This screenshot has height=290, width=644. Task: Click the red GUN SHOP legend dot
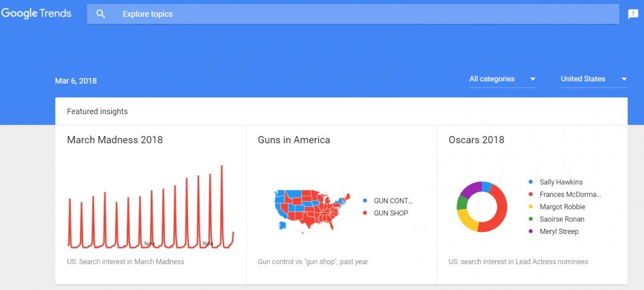[x=365, y=213]
